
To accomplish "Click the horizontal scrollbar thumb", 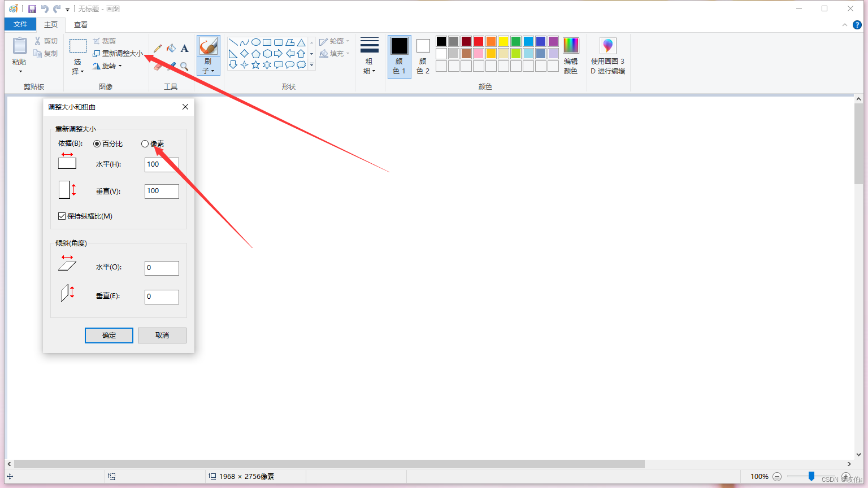I will 329,464.
